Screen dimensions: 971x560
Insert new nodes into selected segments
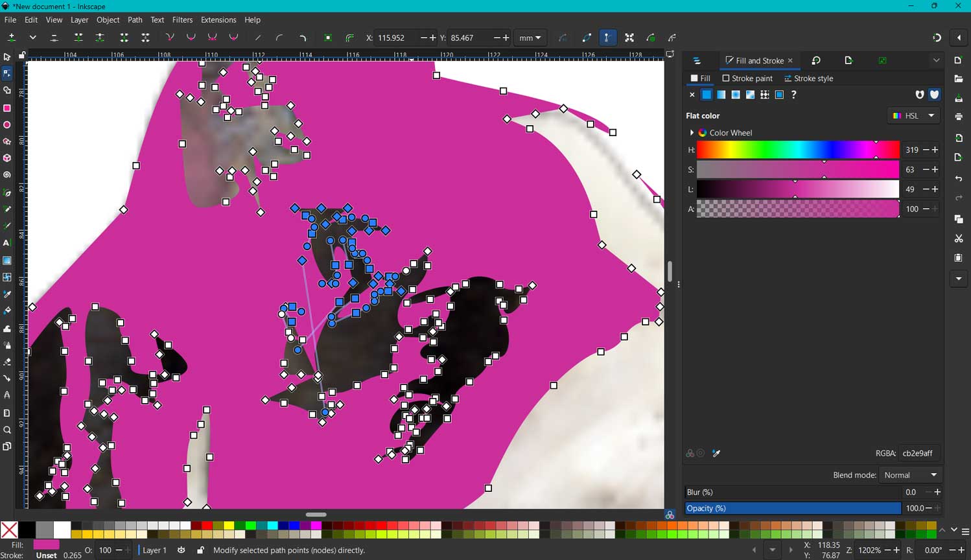pyautogui.click(x=11, y=38)
